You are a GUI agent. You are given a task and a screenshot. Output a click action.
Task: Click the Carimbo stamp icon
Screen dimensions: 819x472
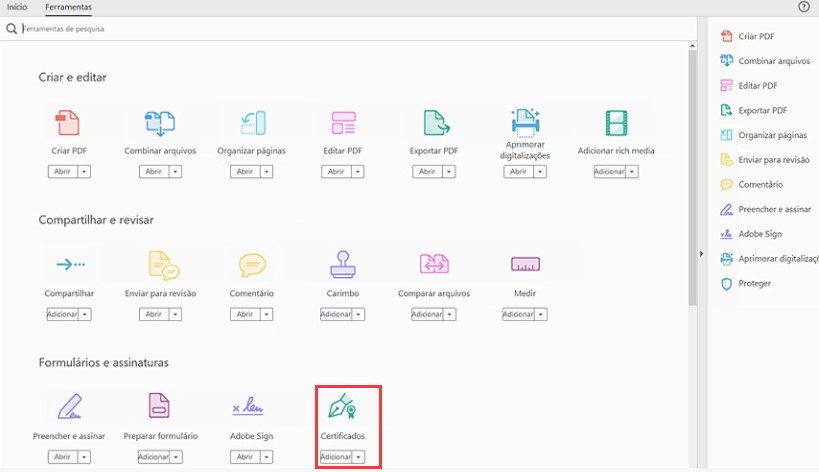click(x=343, y=264)
